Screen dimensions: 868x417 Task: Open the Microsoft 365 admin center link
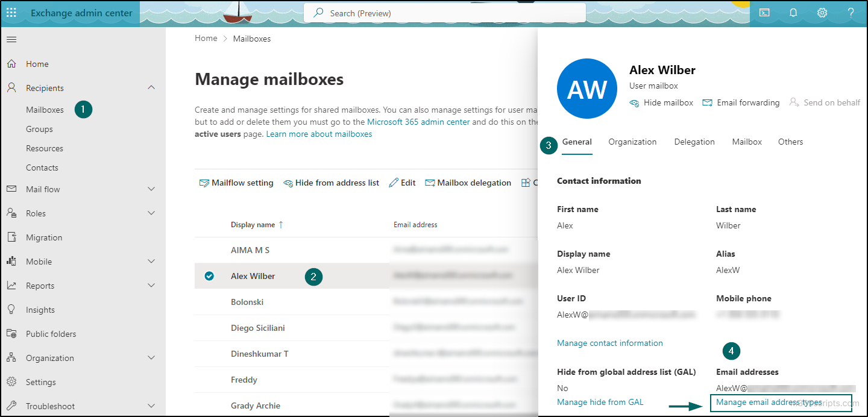click(x=417, y=122)
